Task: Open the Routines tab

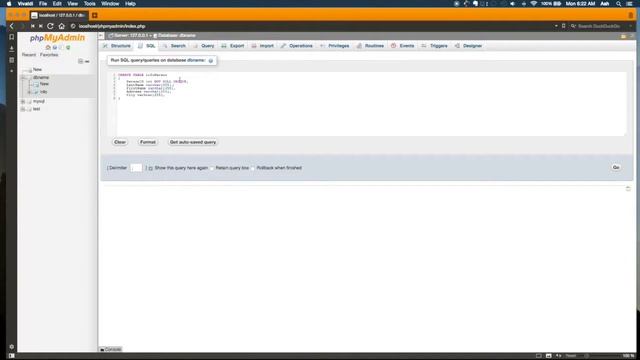Action: pos(370,46)
